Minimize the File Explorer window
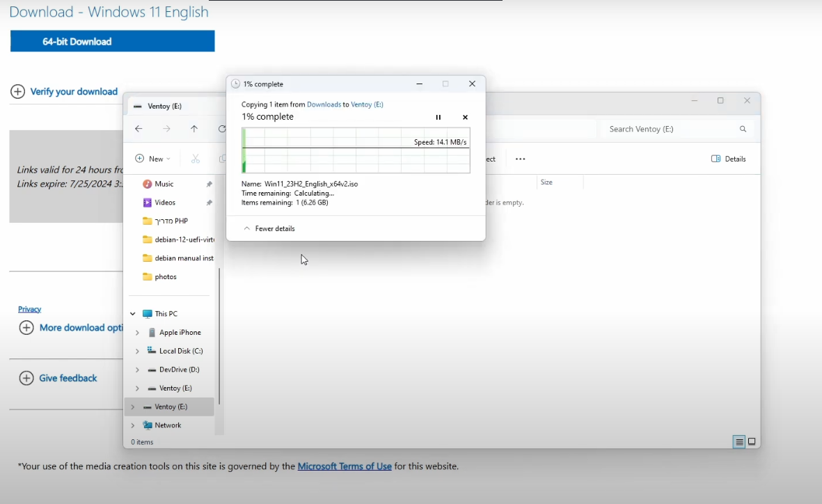Image resolution: width=822 pixels, height=504 pixels. [x=694, y=101]
